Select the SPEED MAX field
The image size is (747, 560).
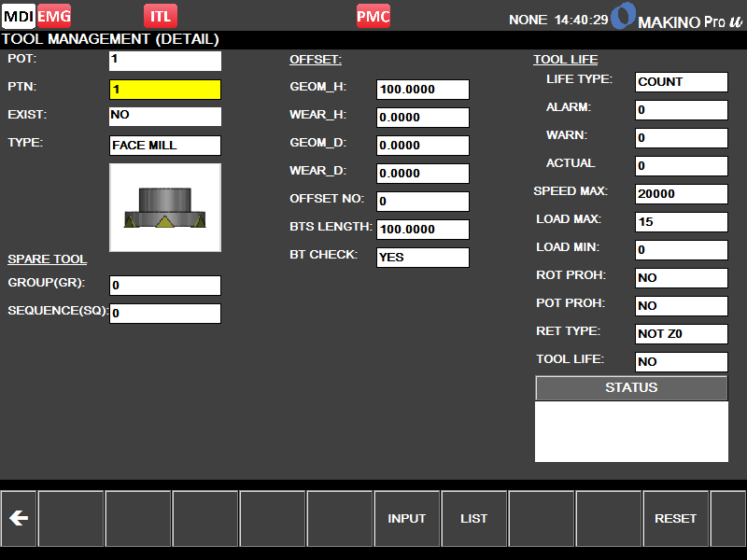pos(681,193)
